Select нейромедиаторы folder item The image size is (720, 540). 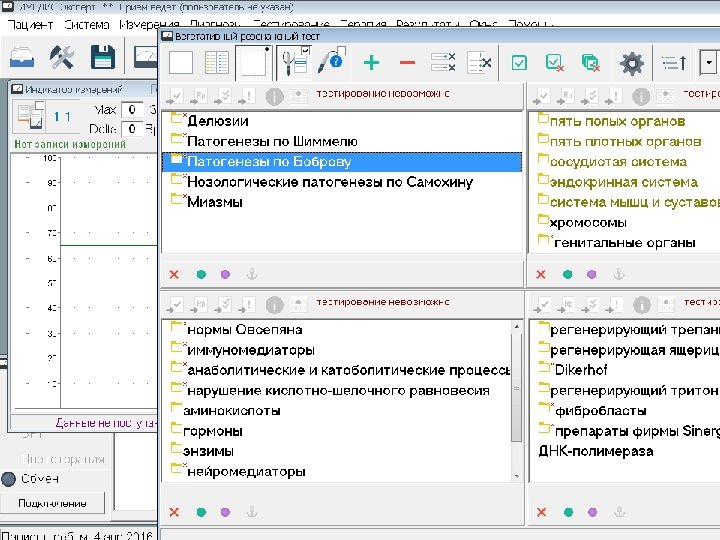pyautogui.click(x=246, y=472)
